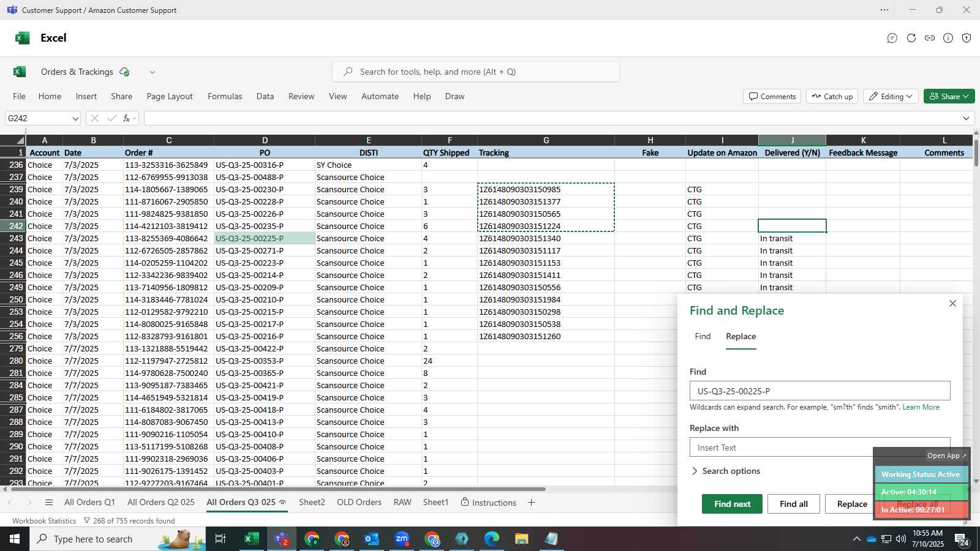Click the Replace button
Image resolution: width=980 pixels, height=551 pixels.
pos(852,504)
